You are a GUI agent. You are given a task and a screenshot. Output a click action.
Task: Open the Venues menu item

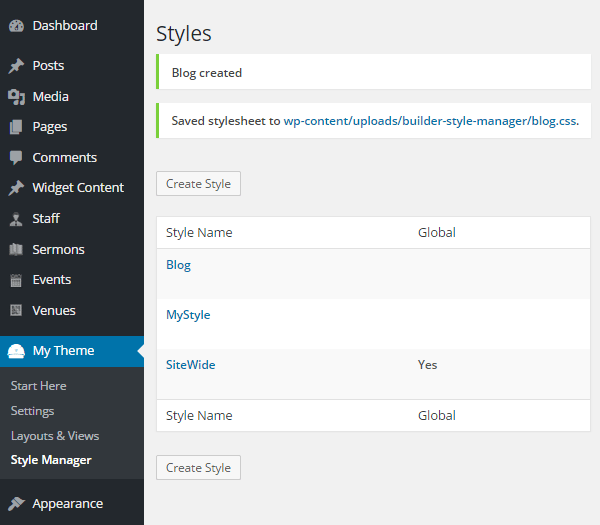tap(72, 310)
